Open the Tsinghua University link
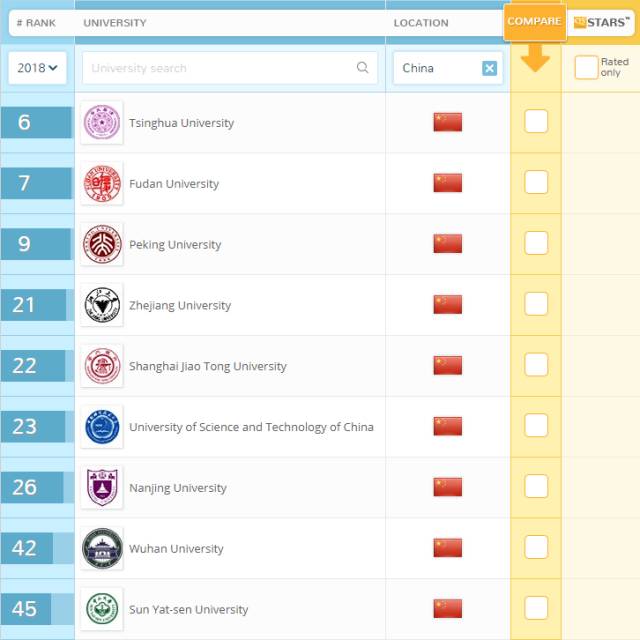Image resolution: width=640 pixels, height=640 pixels. pos(181,123)
